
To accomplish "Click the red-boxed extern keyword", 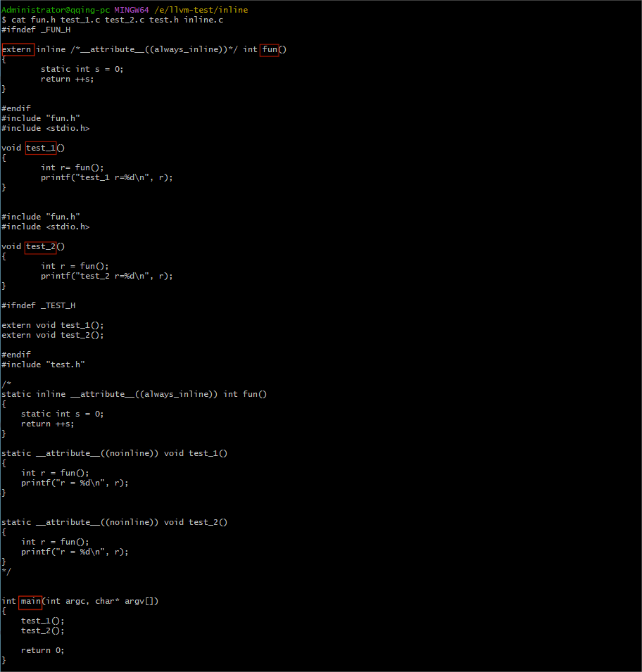I will point(18,50).
